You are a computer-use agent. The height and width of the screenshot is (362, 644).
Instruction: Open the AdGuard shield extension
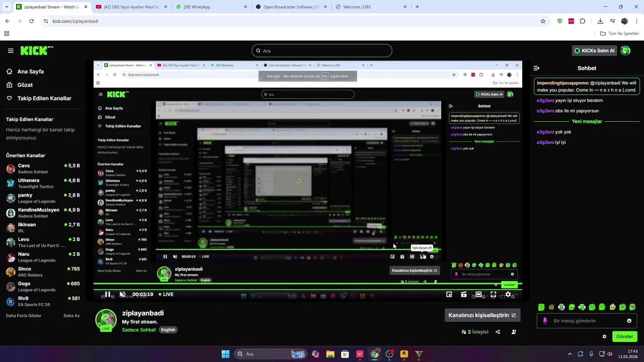tap(559, 21)
